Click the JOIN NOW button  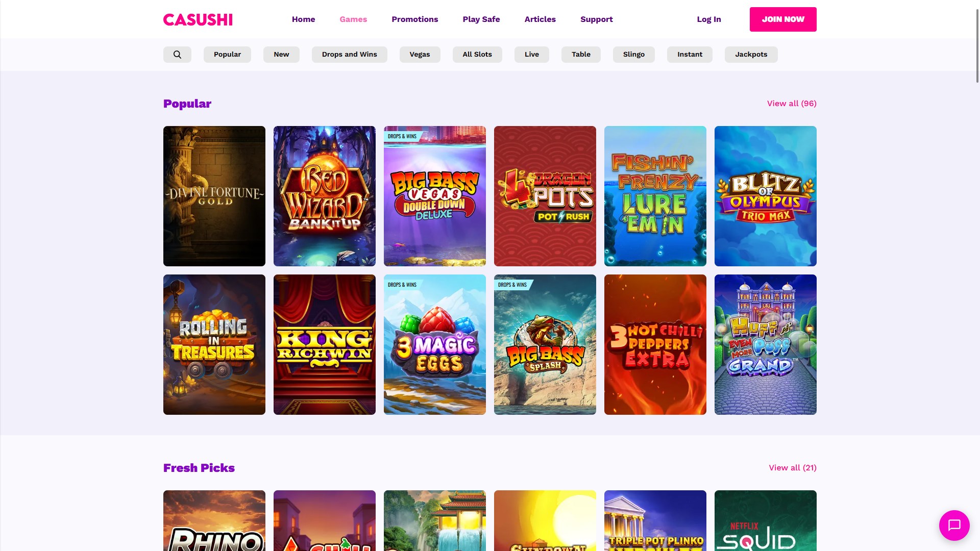coord(783,19)
